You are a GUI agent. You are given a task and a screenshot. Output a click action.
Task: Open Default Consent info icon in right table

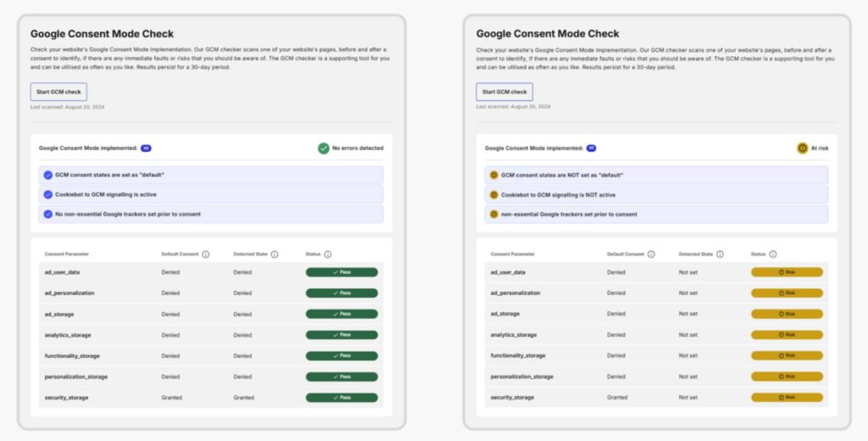tap(651, 254)
